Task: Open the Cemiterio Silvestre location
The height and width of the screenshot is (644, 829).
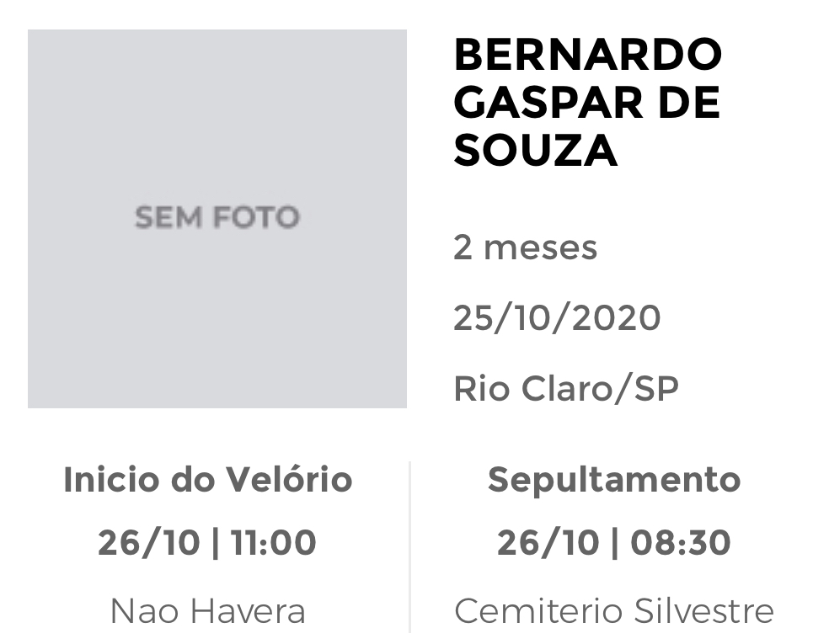Action: tap(614, 611)
